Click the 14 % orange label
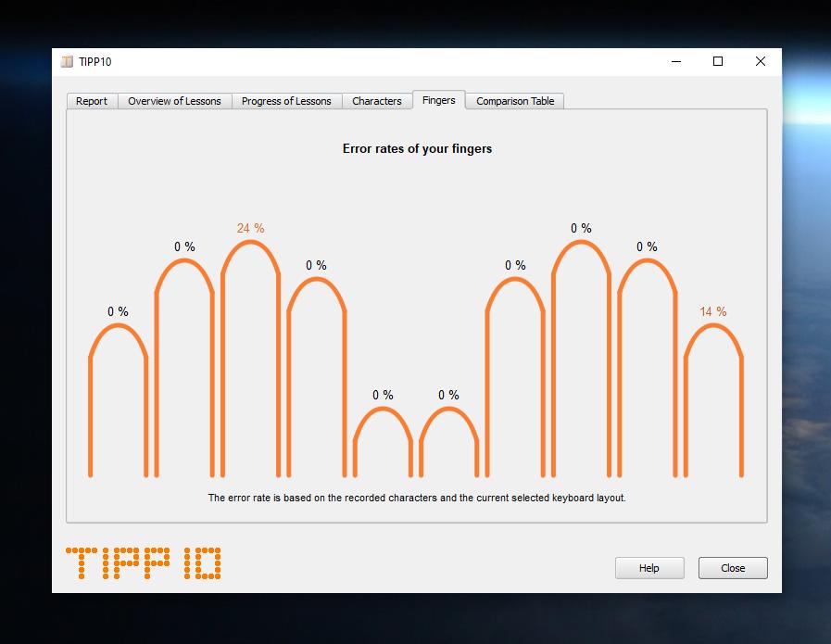 [x=713, y=313]
